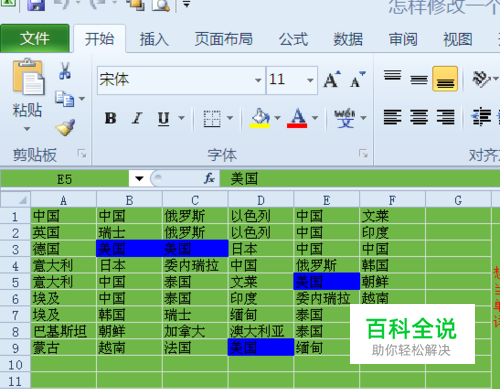Click the Decrease Font Size icon
Screen dimensions: 500x389
coord(358,79)
